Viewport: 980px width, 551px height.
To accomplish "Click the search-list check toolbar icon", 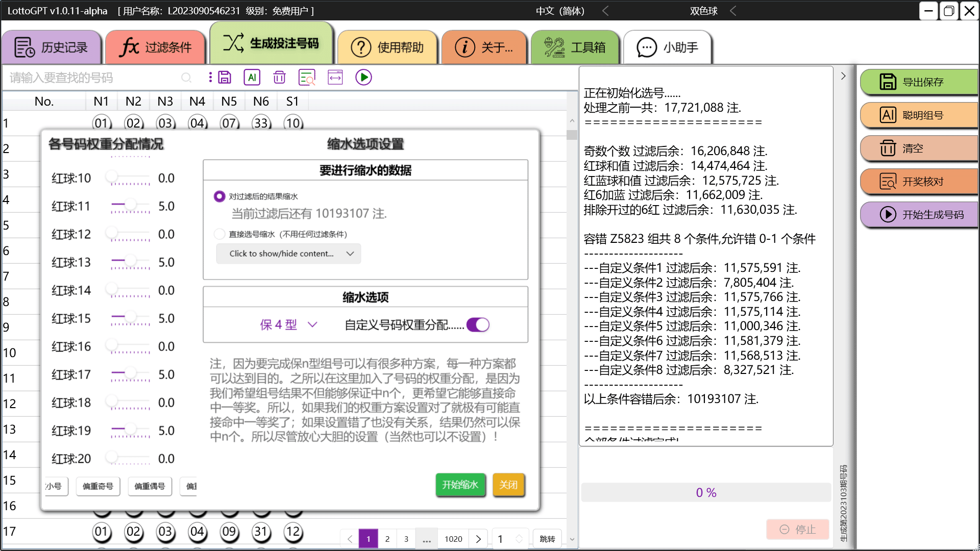I will click(307, 78).
